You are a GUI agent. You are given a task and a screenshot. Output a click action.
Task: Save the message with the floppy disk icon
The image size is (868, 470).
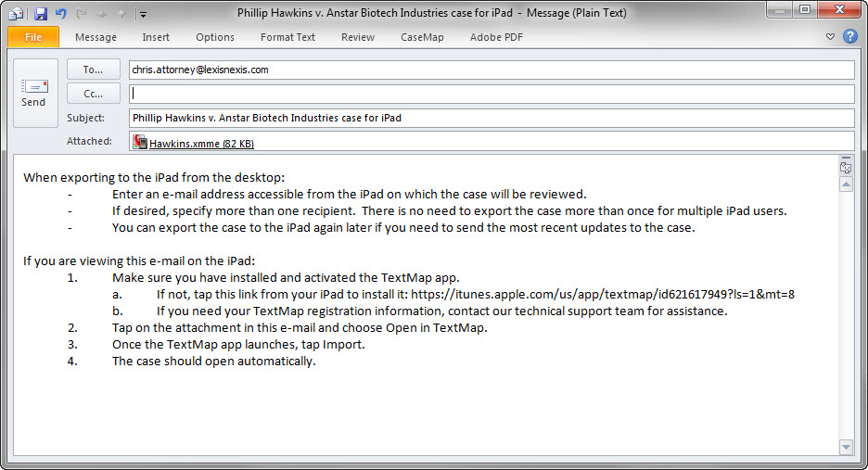pos(41,14)
